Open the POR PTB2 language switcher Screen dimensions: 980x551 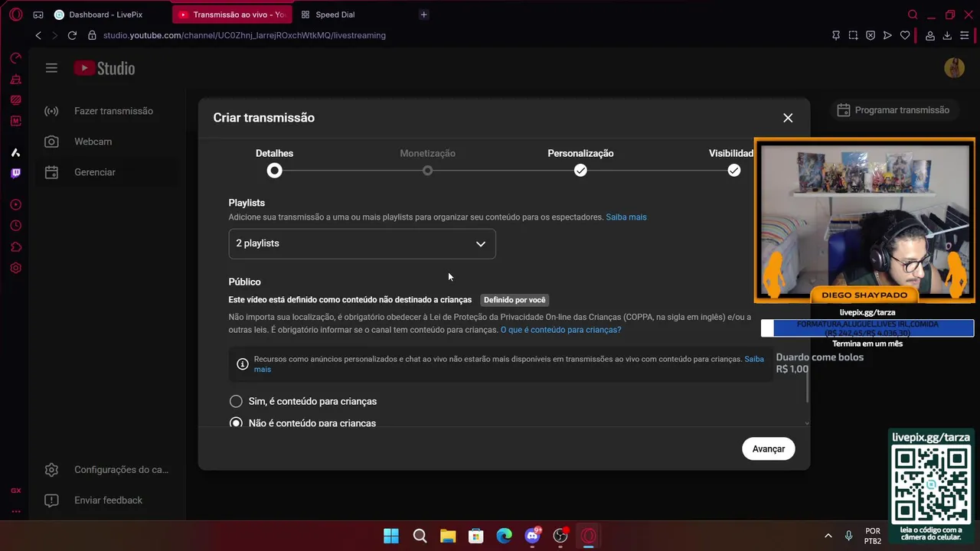873,536
